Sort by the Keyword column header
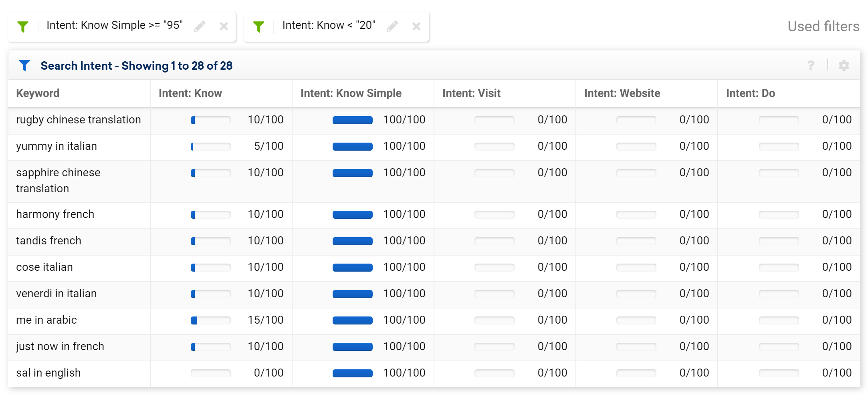Image resolution: width=868 pixels, height=403 pixels. coord(38,93)
